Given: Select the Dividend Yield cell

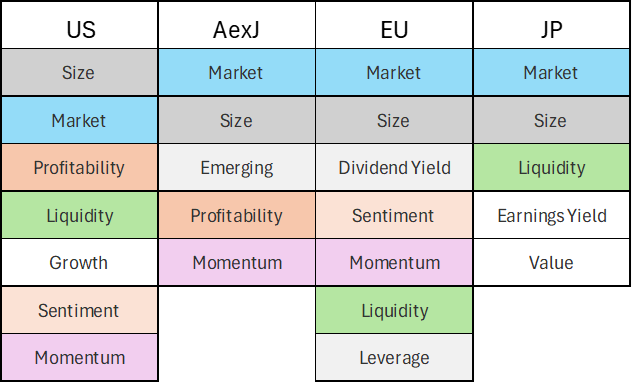Looking at the screenshot, I should coord(394,167).
